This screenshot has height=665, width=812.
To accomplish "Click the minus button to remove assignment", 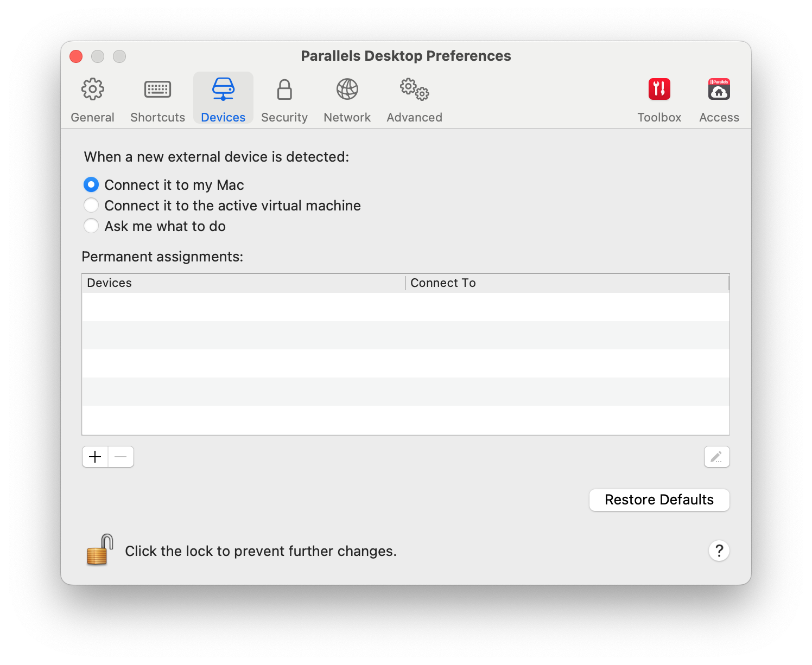I will tap(121, 457).
